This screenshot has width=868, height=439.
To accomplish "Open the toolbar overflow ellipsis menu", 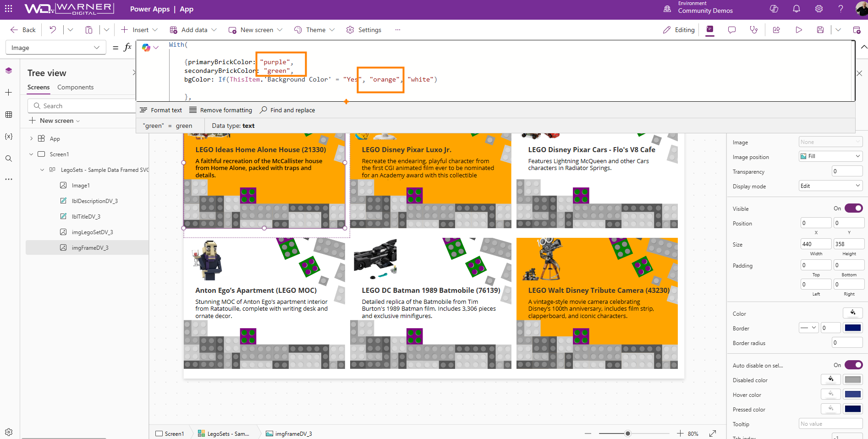I will (x=398, y=30).
